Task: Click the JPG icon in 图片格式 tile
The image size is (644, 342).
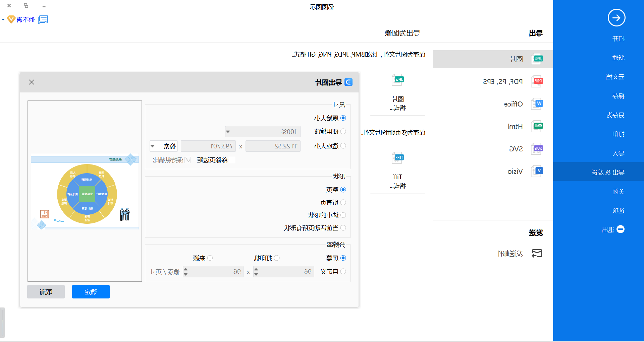Action: point(398,80)
